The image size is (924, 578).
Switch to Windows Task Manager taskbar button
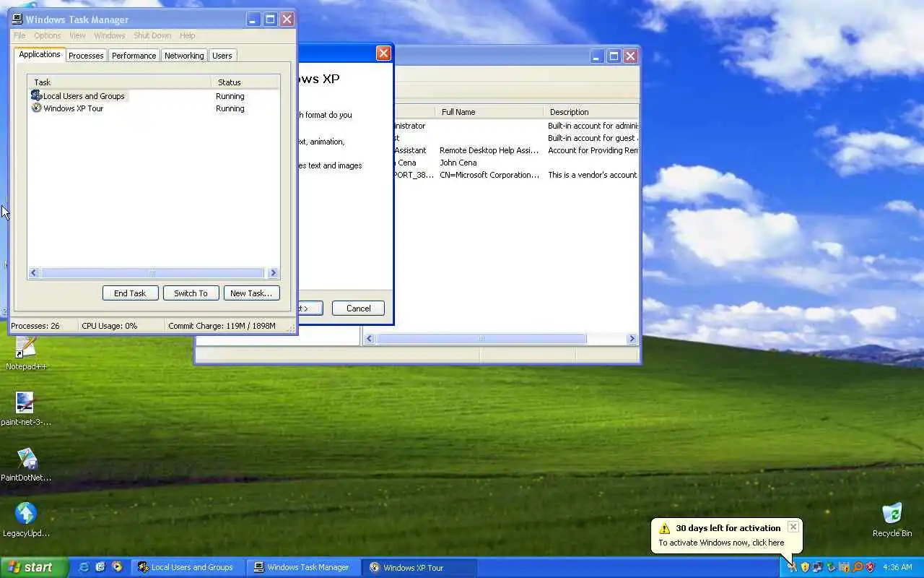tap(304, 567)
